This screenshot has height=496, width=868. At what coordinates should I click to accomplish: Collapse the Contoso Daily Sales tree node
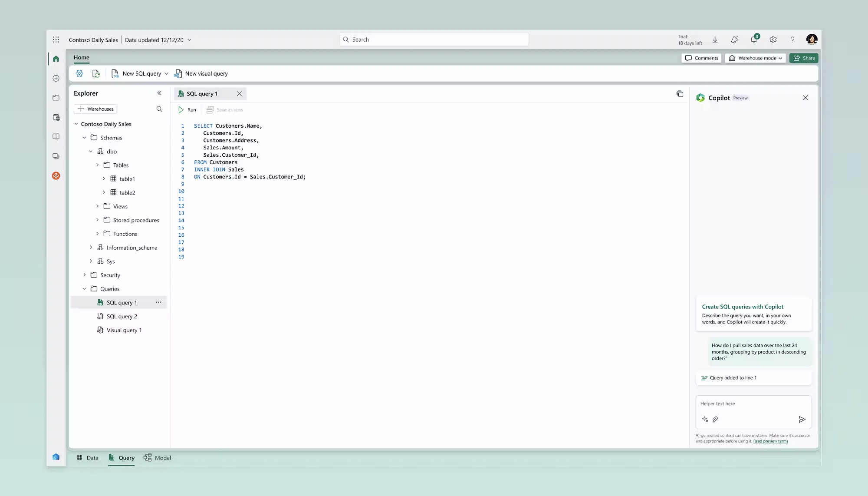pos(76,124)
